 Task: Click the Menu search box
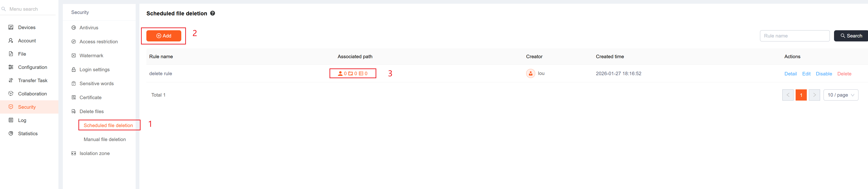(x=30, y=9)
